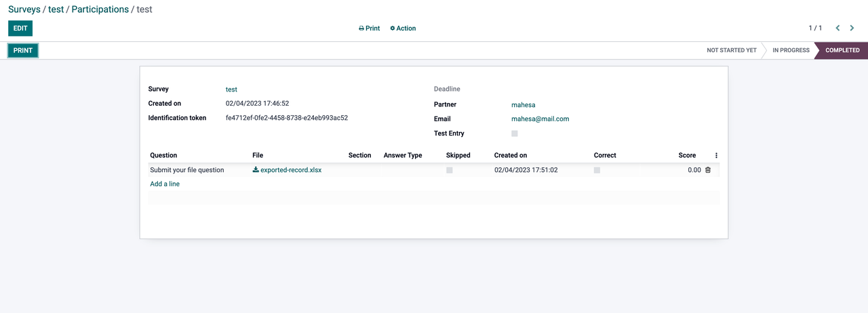
Task: Click the identification token value
Action: pyautogui.click(x=287, y=118)
